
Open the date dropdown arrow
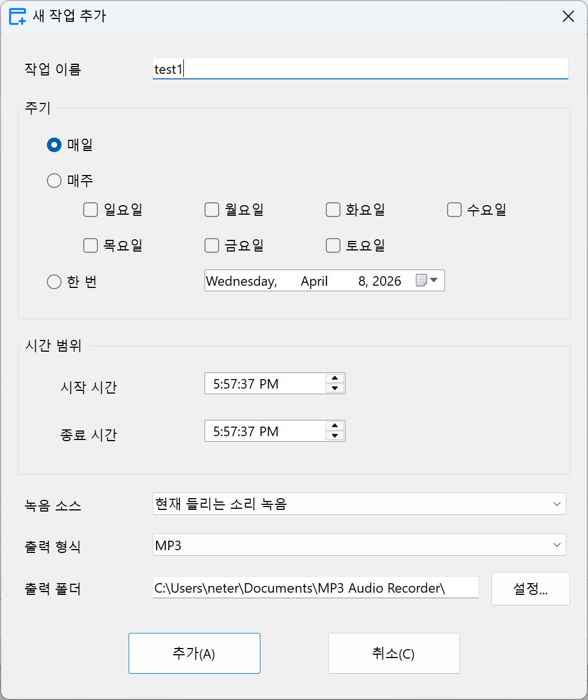(433, 280)
